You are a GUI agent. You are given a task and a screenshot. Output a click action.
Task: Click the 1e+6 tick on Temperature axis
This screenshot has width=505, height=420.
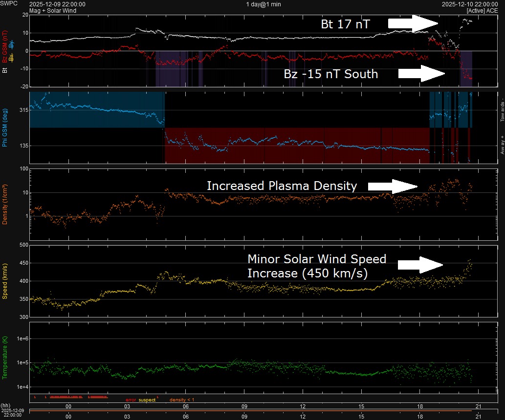[22, 338]
